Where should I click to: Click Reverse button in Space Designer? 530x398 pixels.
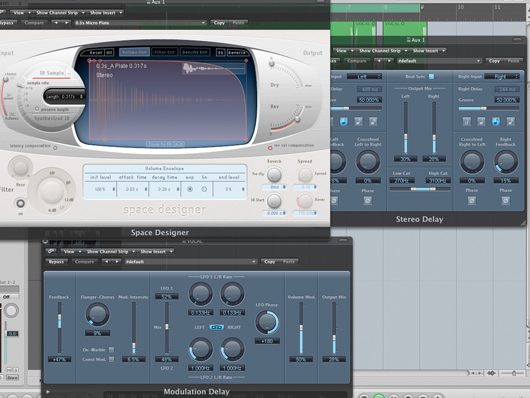point(237,52)
